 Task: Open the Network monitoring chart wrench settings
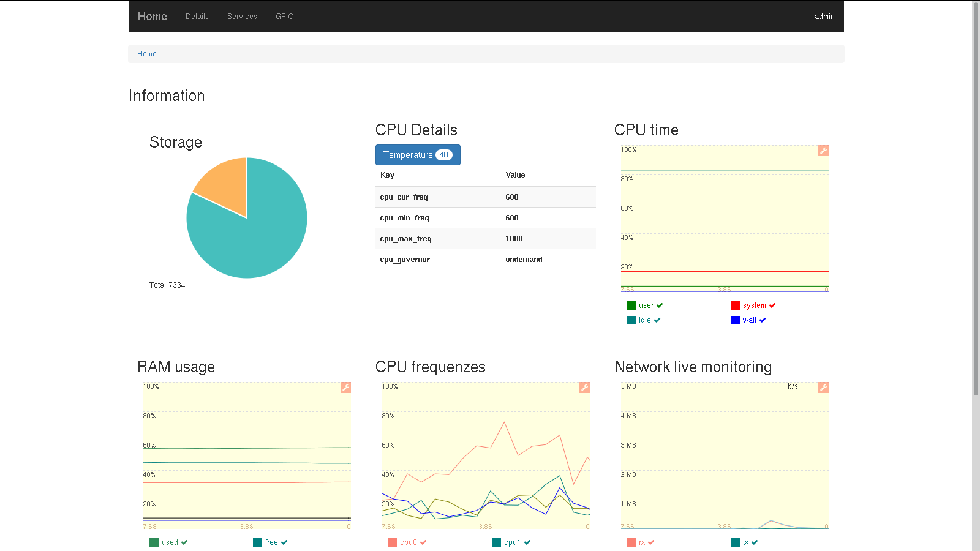click(823, 388)
